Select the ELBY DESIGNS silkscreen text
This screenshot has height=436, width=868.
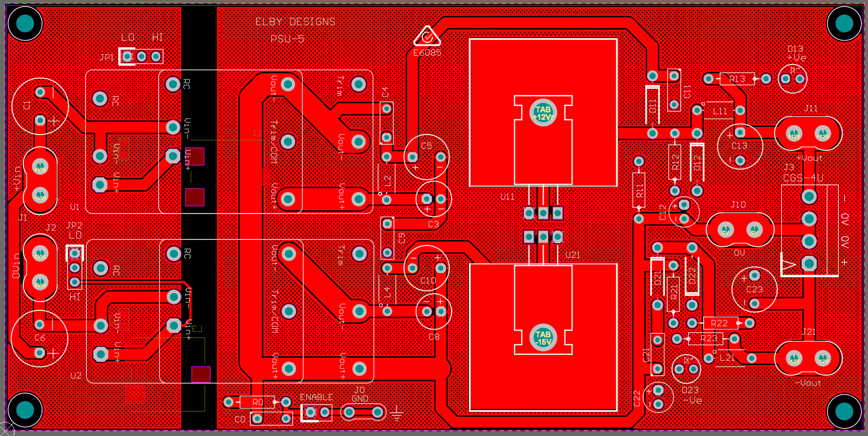(295, 21)
